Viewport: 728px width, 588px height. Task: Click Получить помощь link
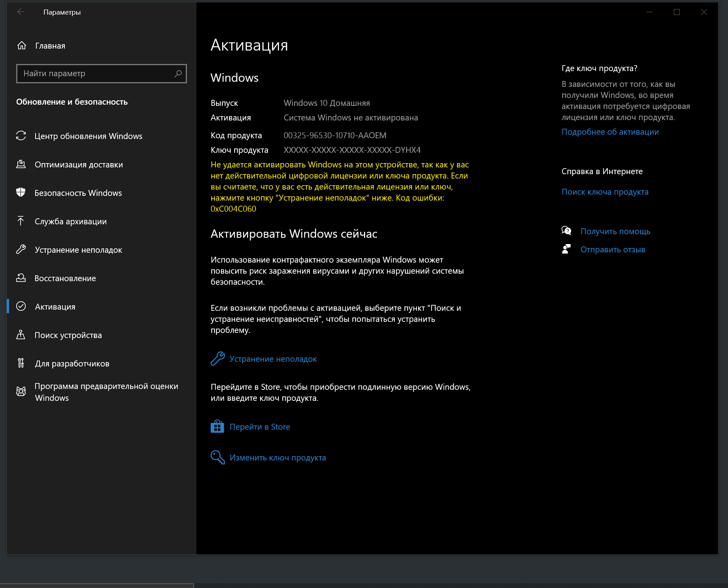(615, 231)
